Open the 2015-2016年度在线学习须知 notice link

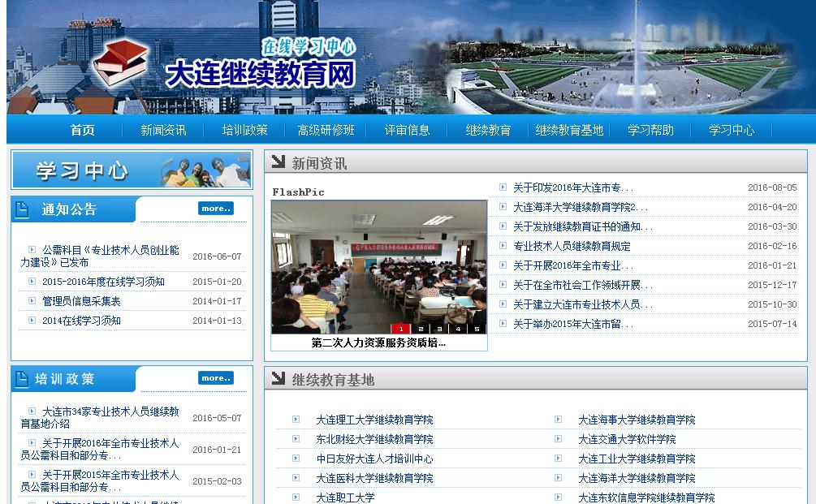click(103, 282)
